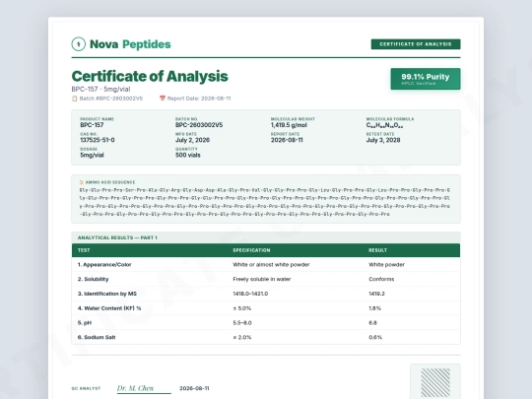Image resolution: width=532 pixels, height=399 pixels.
Task: Click the Dosage value 5mg/vial in info panel
Action: (92, 155)
